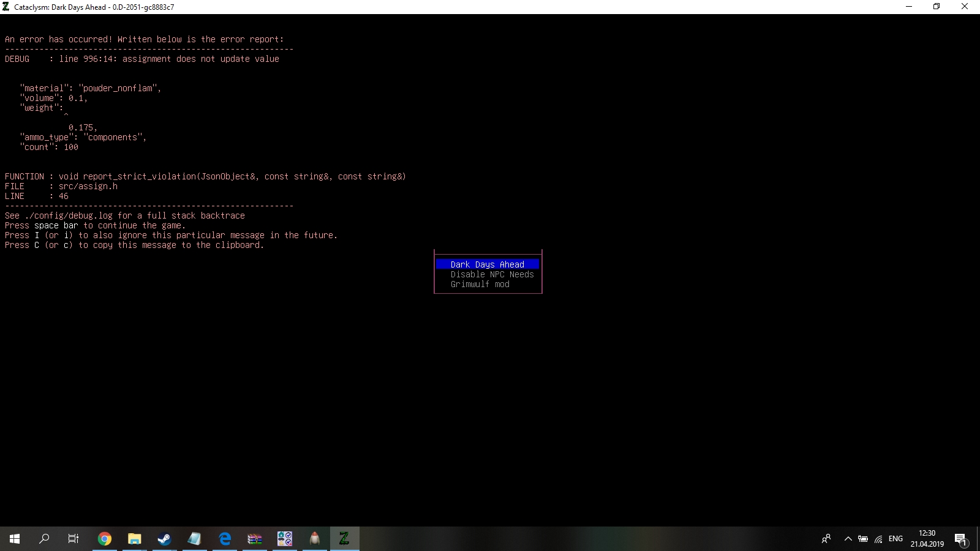Click the 'An error has occurred!' heading line
The width and height of the screenshot is (980, 551).
click(x=144, y=39)
